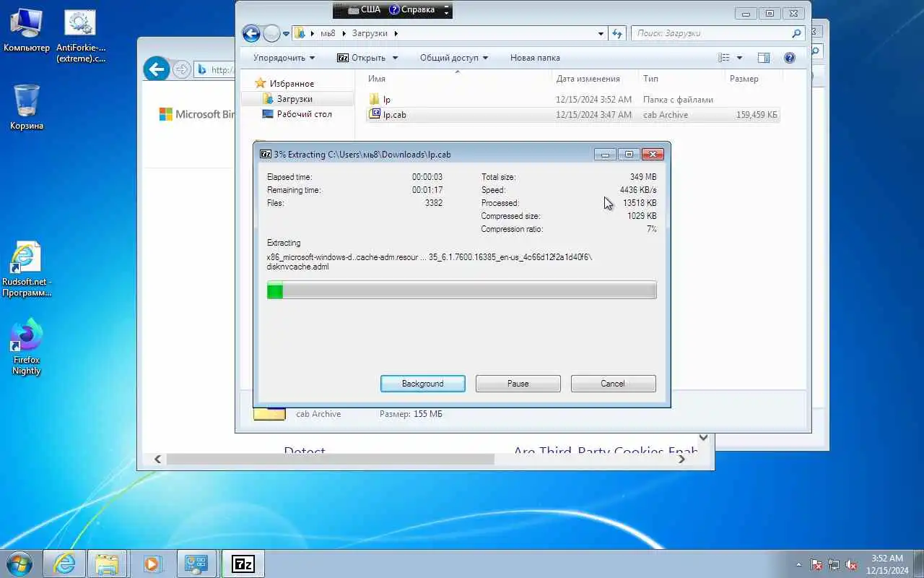Viewport: 924px width, 578px height.
Task: Click the Internet Explorer back arrow
Action: [x=157, y=69]
